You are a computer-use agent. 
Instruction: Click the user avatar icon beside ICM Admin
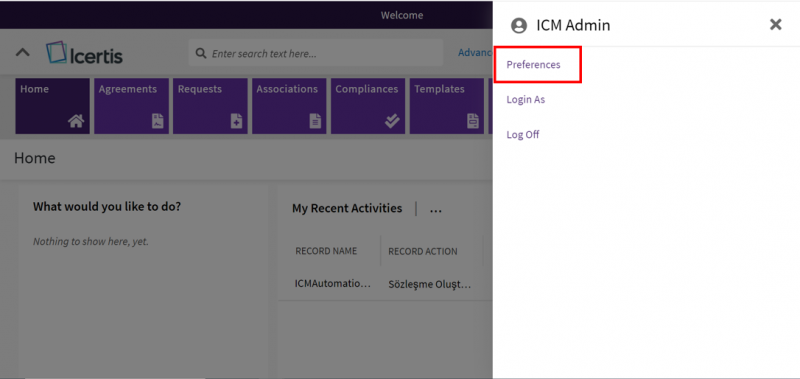coord(519,26)
